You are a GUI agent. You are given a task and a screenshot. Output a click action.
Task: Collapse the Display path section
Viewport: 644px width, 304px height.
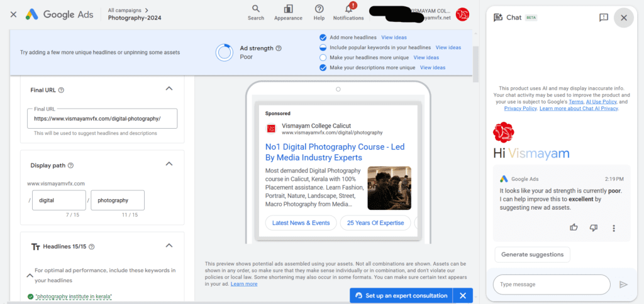pos(169,164)
